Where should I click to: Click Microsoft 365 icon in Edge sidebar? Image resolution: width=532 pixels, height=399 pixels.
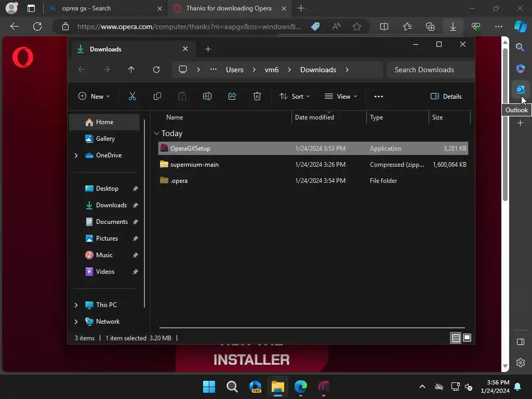click(520, 68)
